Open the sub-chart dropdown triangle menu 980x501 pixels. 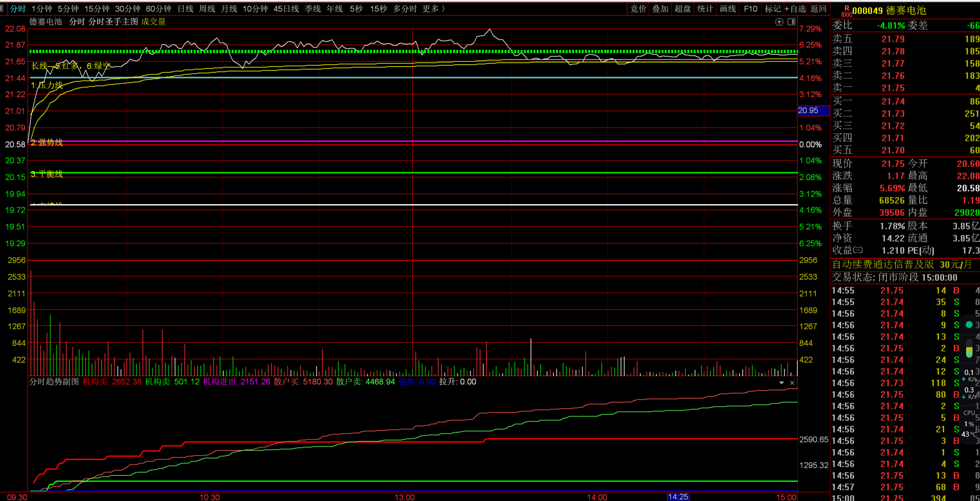(x=781, y=383)
